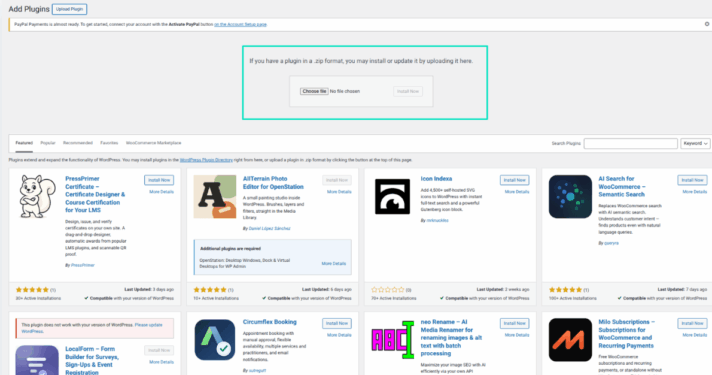Install the Milo Subscriptions plugin
712x375 pixels.
pos(692,323)
